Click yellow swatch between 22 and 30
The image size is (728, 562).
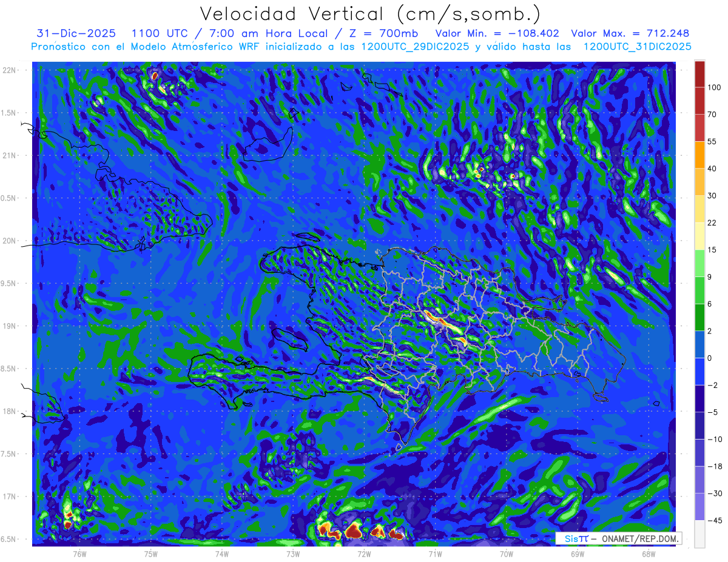pyautogui.click(x=699, y=209)
